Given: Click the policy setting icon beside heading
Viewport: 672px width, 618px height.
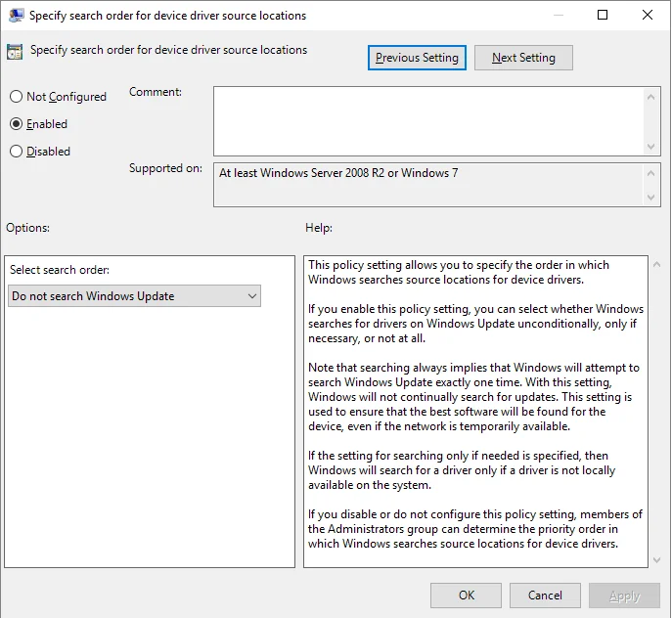Looking at the screenshot, I should (x=15, y=52).
